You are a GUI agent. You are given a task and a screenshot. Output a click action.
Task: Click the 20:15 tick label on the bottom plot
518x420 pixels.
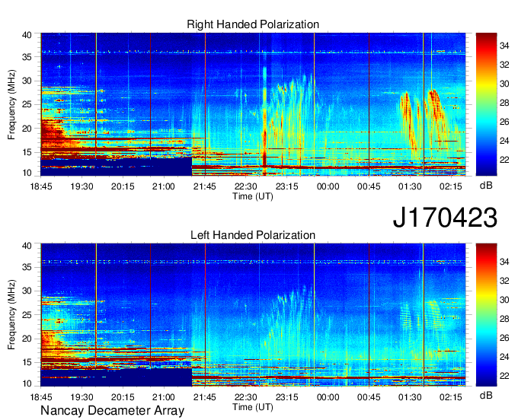(x=123, y=397)
